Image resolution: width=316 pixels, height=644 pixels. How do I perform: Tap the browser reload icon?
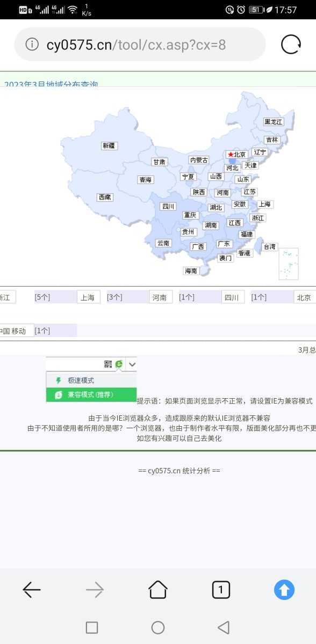coord(291,45)
